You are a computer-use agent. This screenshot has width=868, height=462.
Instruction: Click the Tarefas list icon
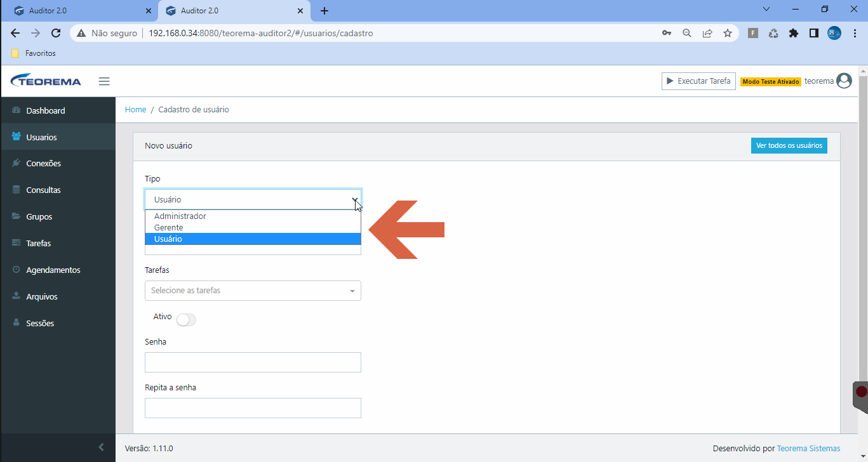(x=17, y=243)
